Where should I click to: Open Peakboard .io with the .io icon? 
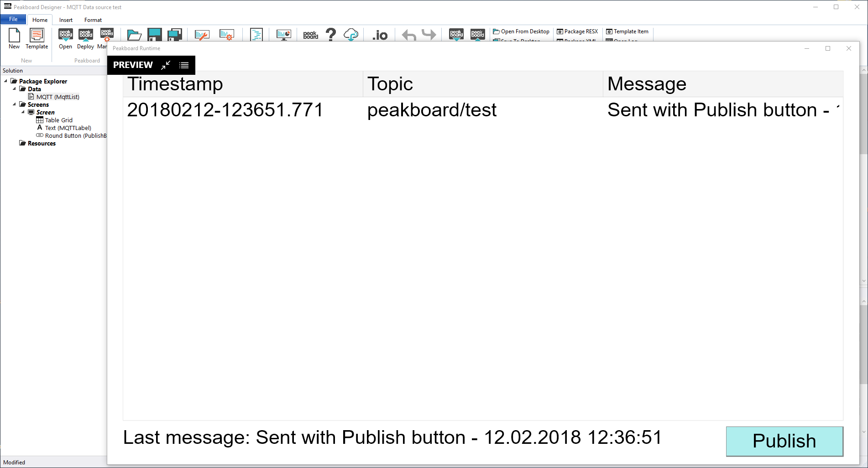tap(380, 34)
